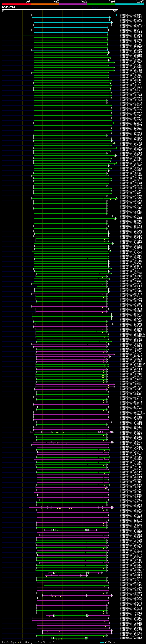
Task: Click the green alignment bar for UniRef100_B0I556
Action: (x=65, y=35)
